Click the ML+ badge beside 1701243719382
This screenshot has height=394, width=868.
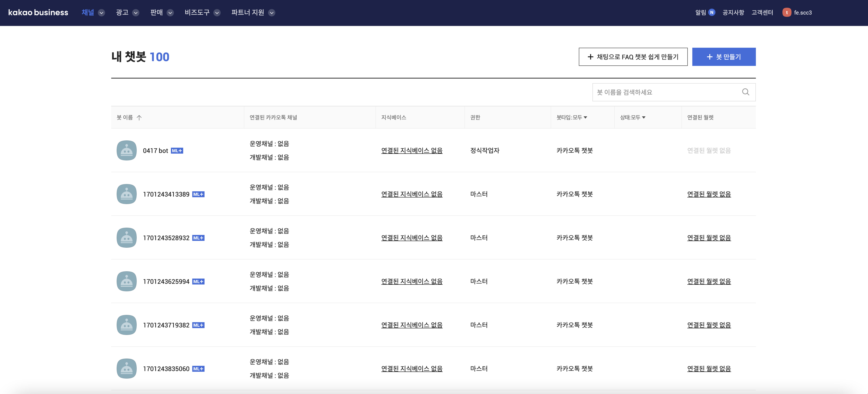199,325
